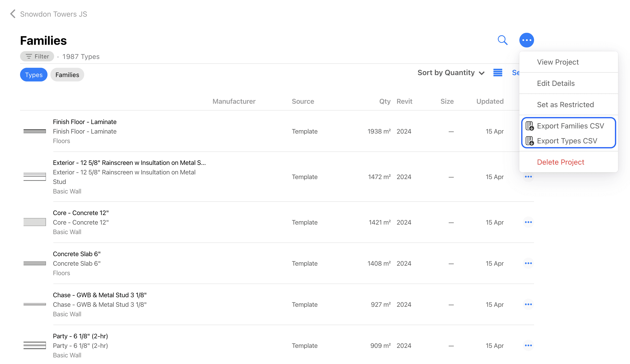This screenshot has height=364, width=630.
Task: Open options for Concrete Slab 6" row
Action: [528, 263]
